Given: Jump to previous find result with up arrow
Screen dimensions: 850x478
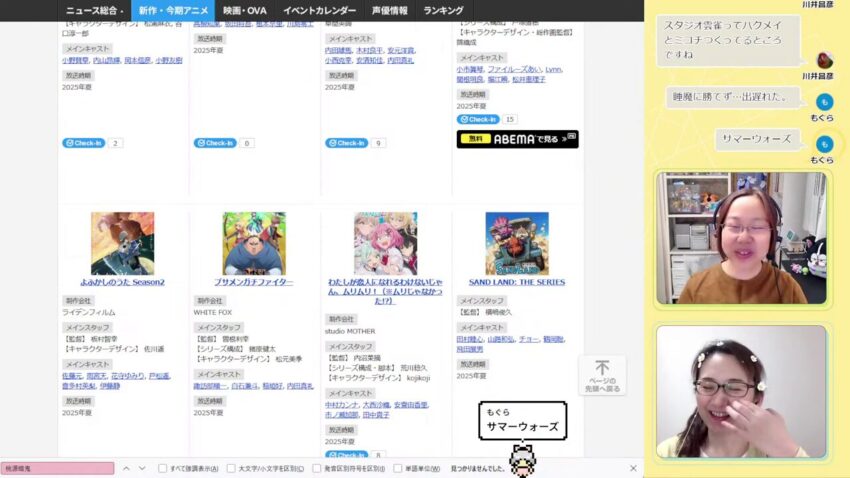Looking at the screenshot, I should click(127, 468).
